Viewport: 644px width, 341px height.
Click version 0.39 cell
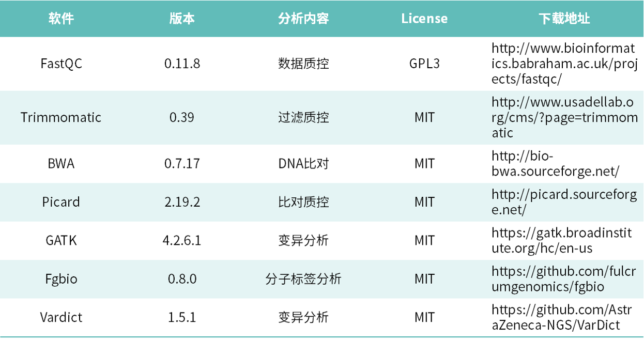[182, 117]
